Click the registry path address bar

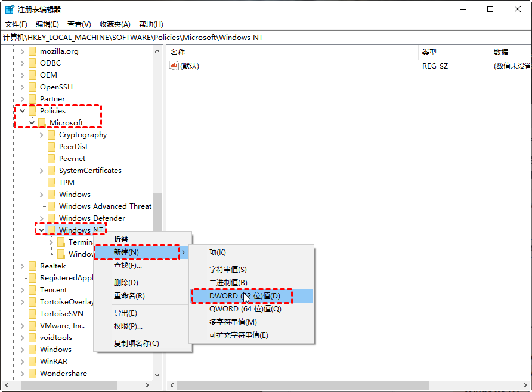[x=265, y=38]
